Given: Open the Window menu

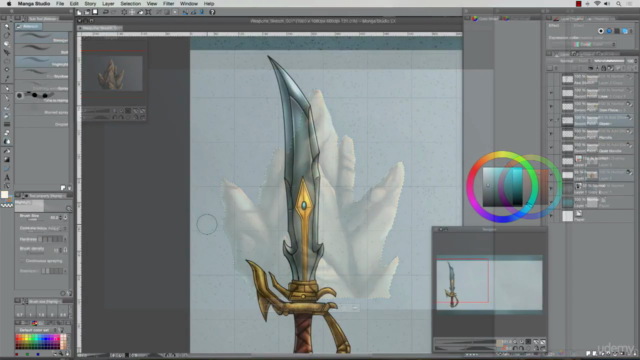Looking at the screenshot, I should click(189, 4).
